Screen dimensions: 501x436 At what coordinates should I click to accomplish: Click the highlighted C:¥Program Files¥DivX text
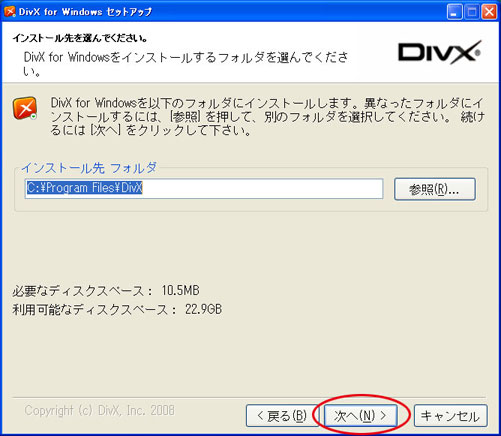pyautogui.click(x=84, y=188)
